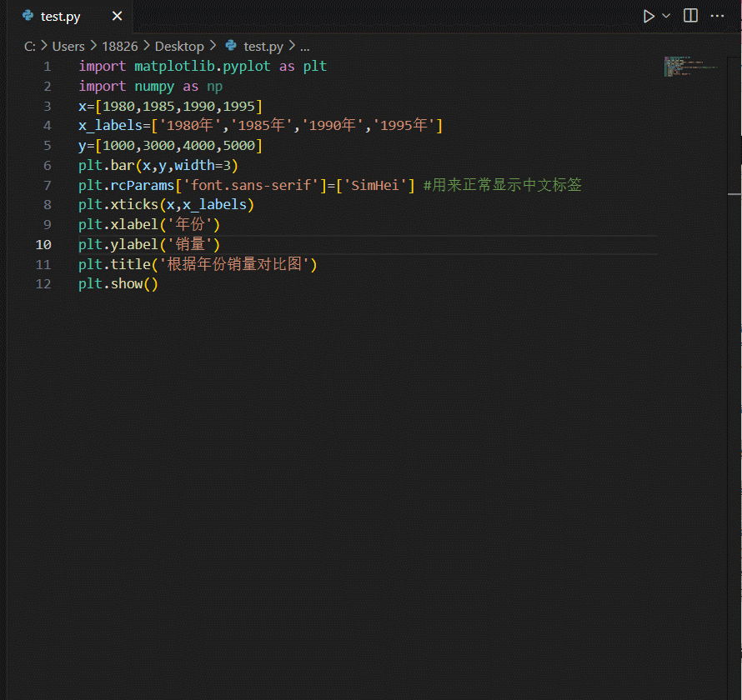Select line number 12 in the gutter

click(x=43, y=284)
